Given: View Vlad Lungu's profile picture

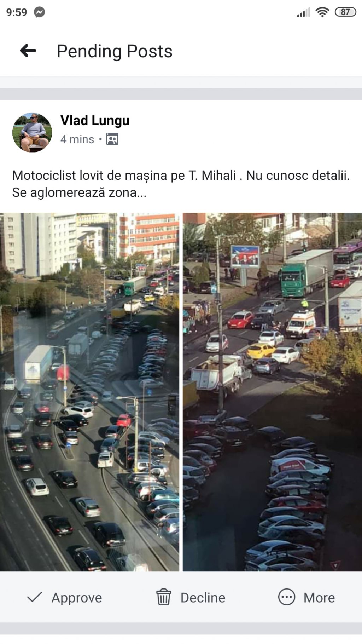Looking at the screenshot, I should [x=32, y=132].
